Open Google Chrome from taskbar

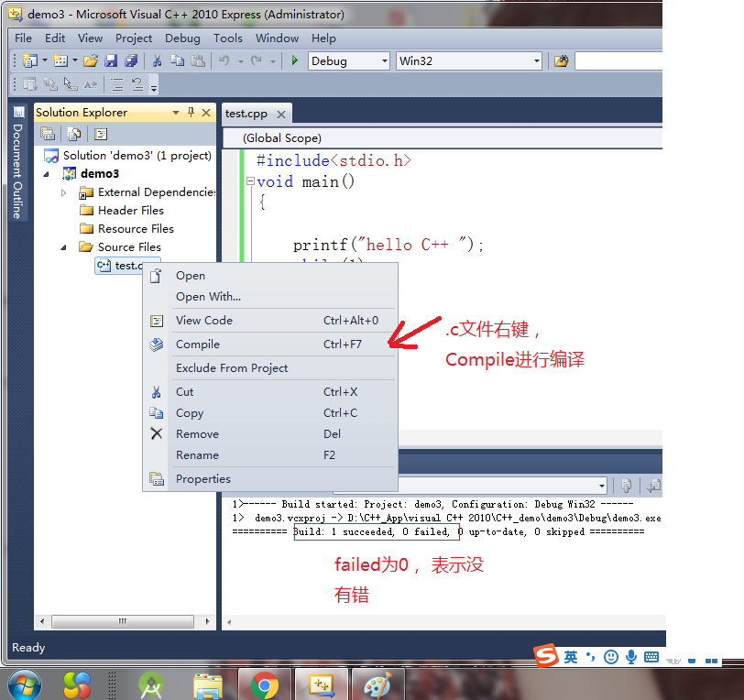coord(264,684)
